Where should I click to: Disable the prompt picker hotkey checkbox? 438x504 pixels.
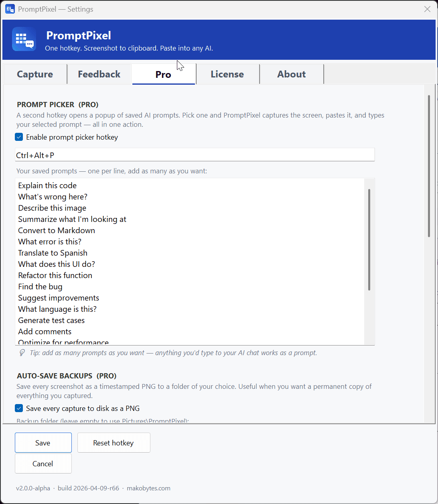(19, 137)
